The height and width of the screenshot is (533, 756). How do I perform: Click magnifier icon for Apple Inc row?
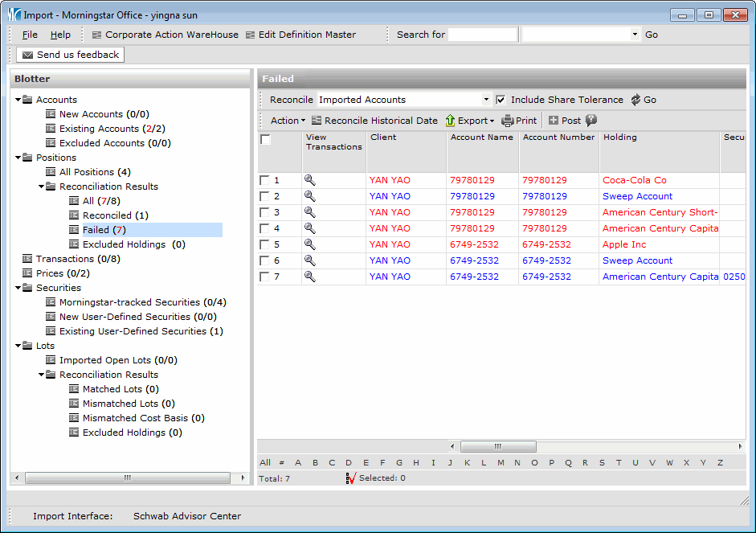pos(309,244)
